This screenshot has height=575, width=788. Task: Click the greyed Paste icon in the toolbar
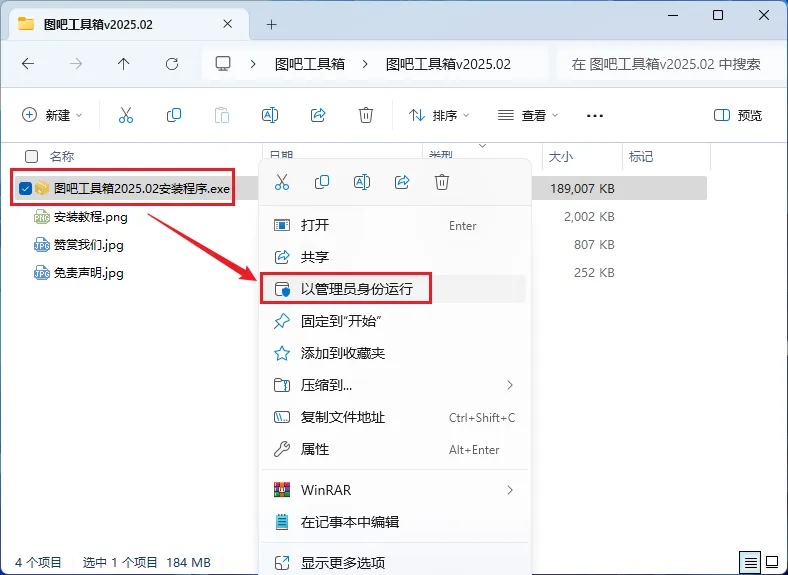[222, 115]
